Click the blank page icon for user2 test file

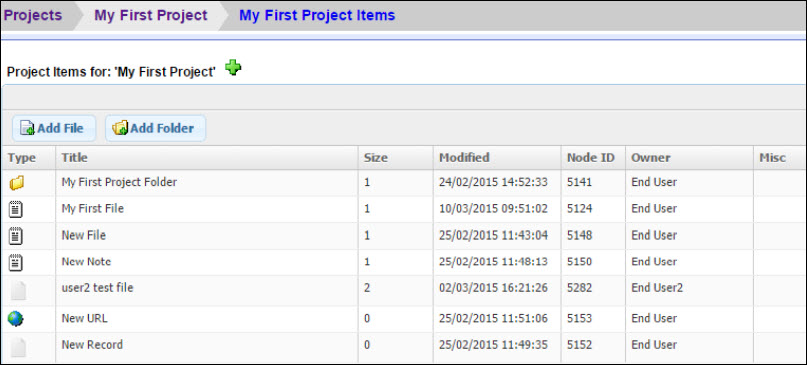(x=18, y=290)
